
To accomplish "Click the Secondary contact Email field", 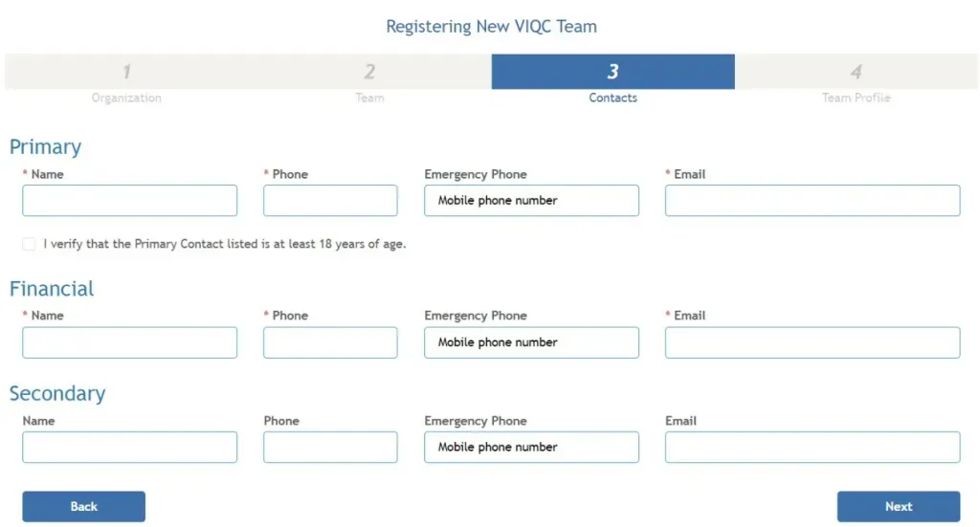I will click(813, 447).
